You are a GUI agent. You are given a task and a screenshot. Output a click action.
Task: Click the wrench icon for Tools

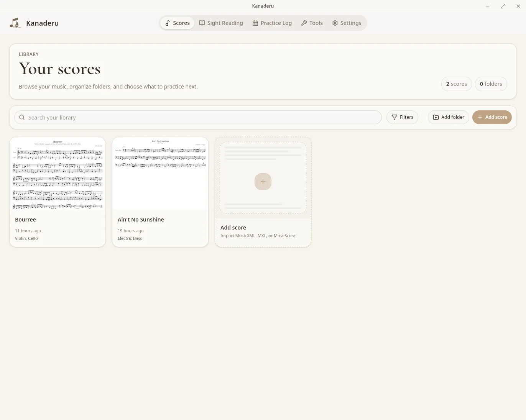(304, 23)
